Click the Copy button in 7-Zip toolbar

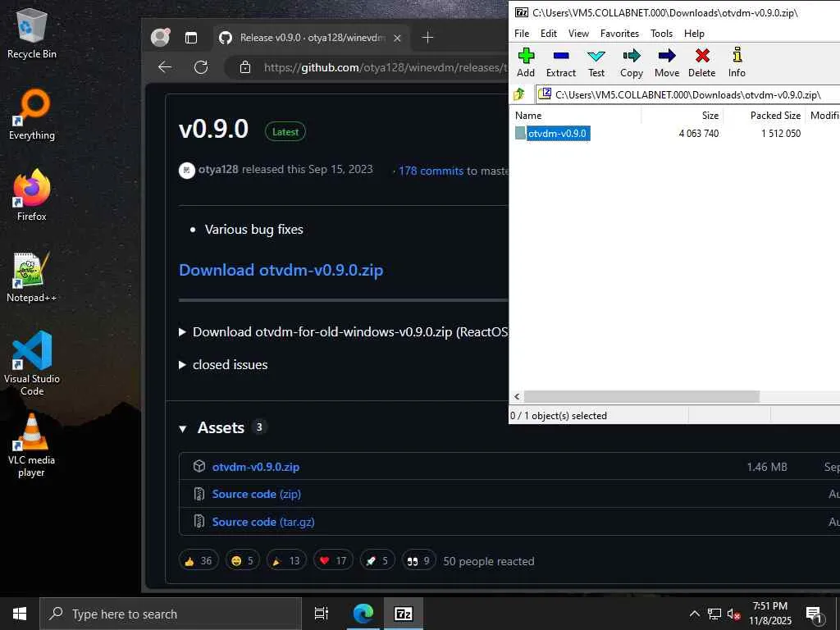pyautogui.click(x=632, y=62)
